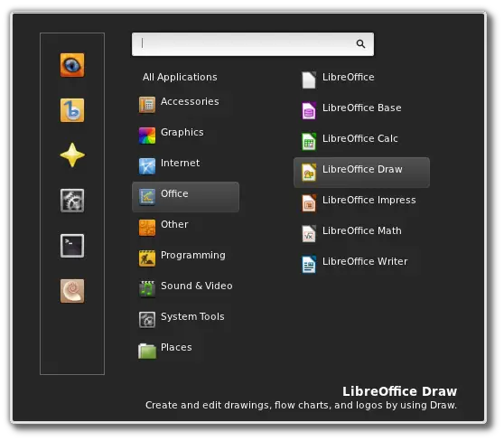This screenshot has height=441, width=504.
Task: Open the shell spiral favorite icon
Action: [x=72, y=291]
